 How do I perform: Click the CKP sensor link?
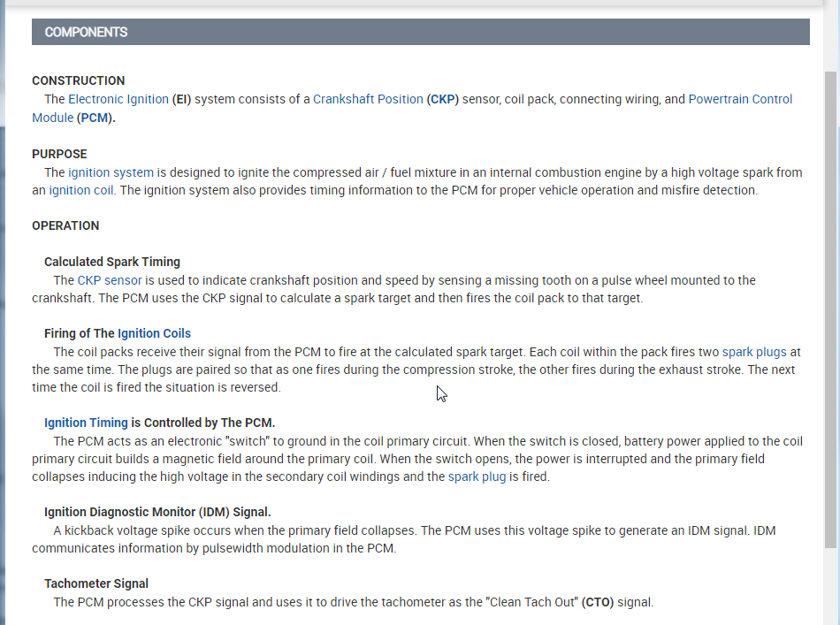110,280
